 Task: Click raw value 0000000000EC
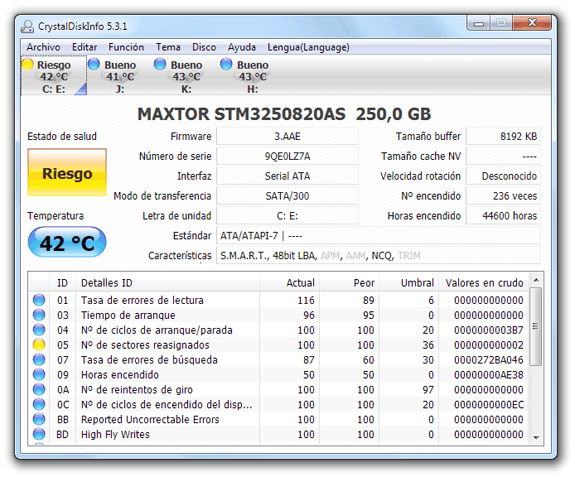click(488, 404)
